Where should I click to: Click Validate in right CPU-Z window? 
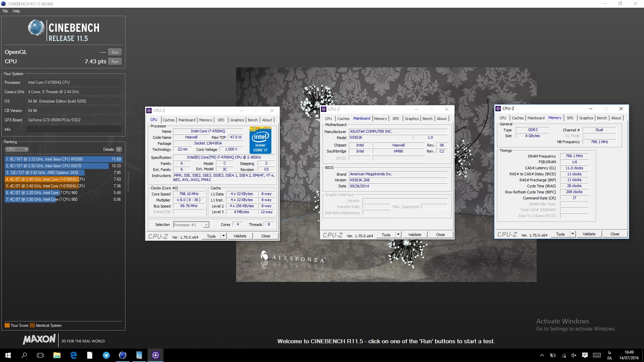[589, 234]
